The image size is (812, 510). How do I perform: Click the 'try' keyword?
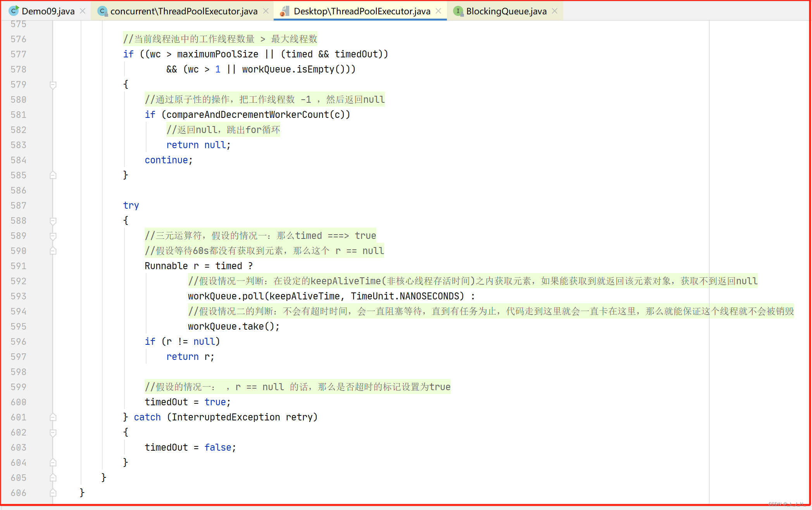(131, 206)
